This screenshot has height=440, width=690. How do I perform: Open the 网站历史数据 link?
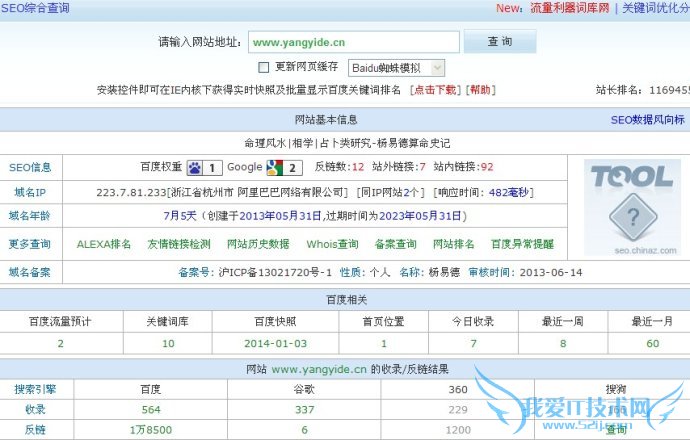(258, 244)
